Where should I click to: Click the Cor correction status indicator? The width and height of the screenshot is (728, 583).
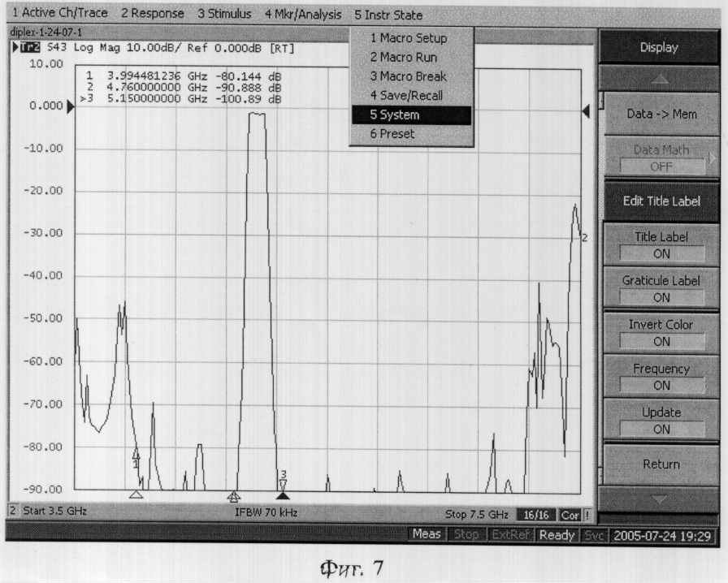click(570, 515)
